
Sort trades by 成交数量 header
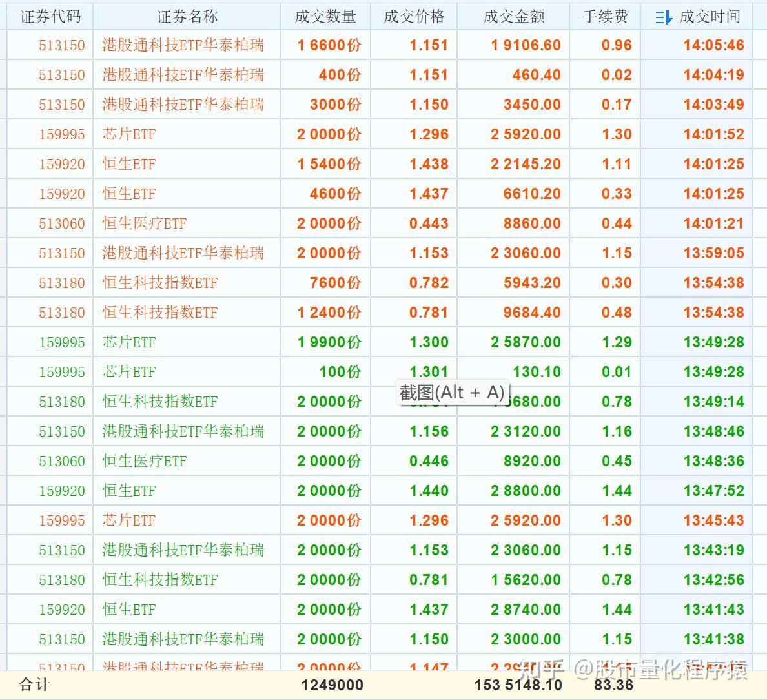tap(325, 17)
